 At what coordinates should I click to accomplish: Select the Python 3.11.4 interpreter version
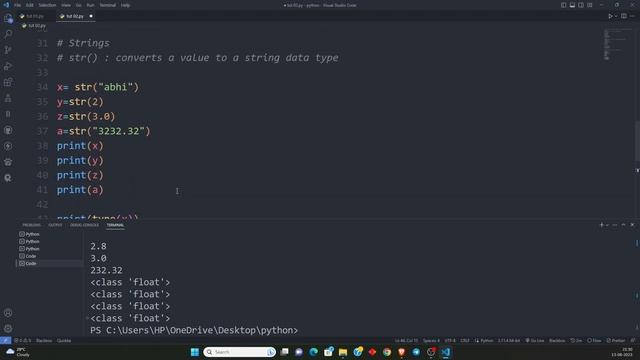pos(509,340)
